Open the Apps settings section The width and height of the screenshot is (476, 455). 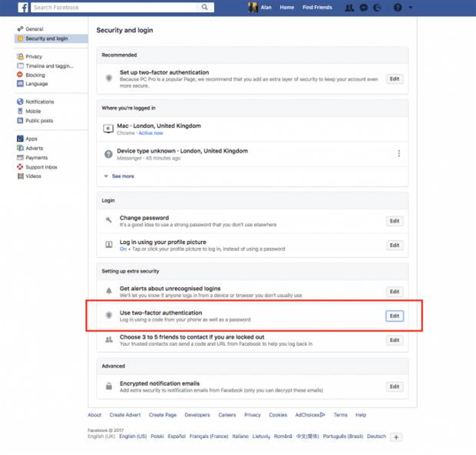pyautogui.click(x=31, y=139)
